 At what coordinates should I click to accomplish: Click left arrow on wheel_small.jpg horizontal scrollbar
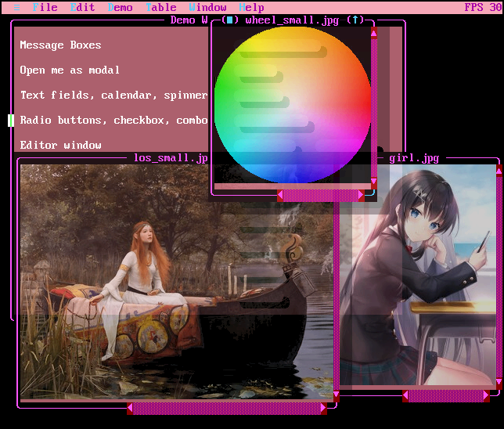pos(280,195)
